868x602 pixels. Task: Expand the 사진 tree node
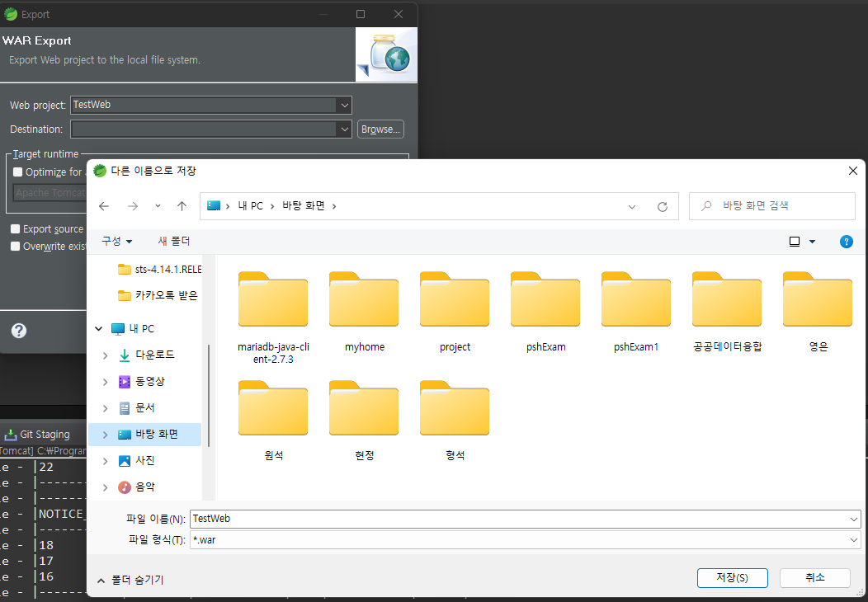coord(105,461)
